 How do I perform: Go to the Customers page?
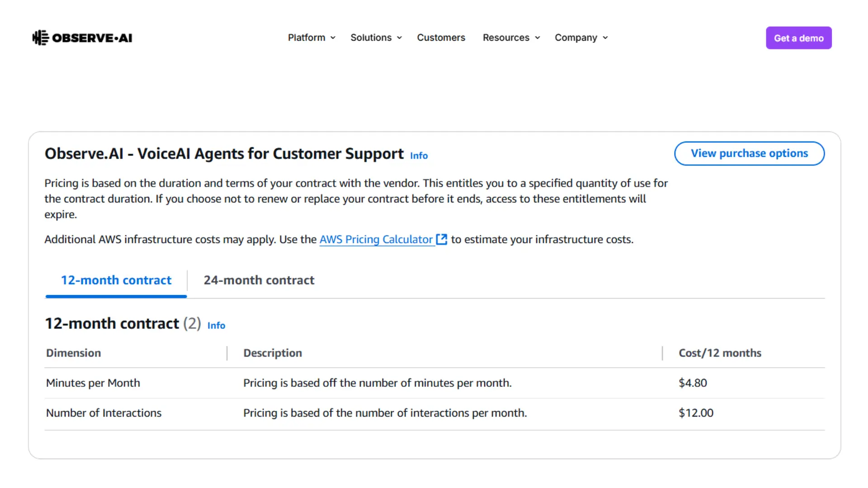click(441, 38)
